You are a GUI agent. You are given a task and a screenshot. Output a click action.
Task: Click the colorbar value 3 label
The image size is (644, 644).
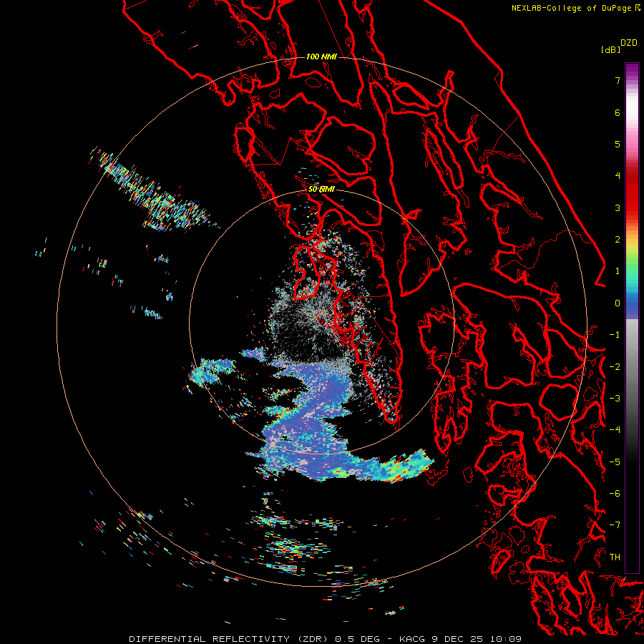(x=618, y=208)
